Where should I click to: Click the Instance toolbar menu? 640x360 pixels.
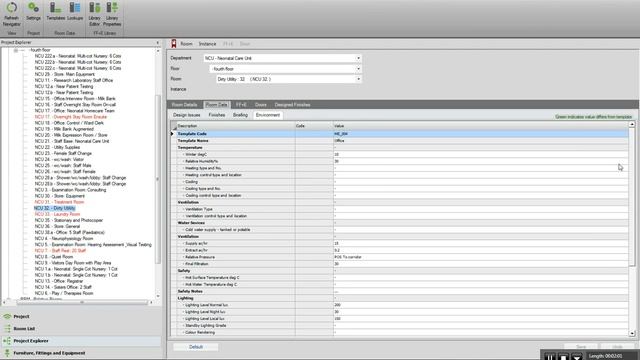tap(207, 44)
